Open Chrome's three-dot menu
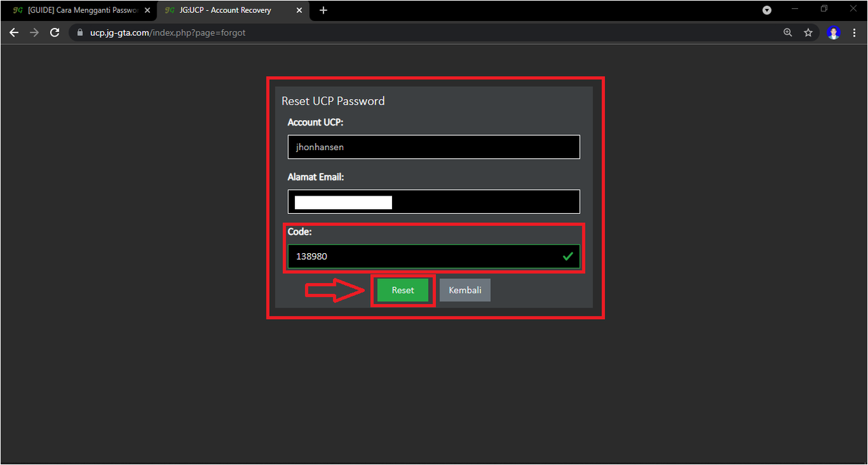Viewport: 868px width, 465px height. pos(854,33)
